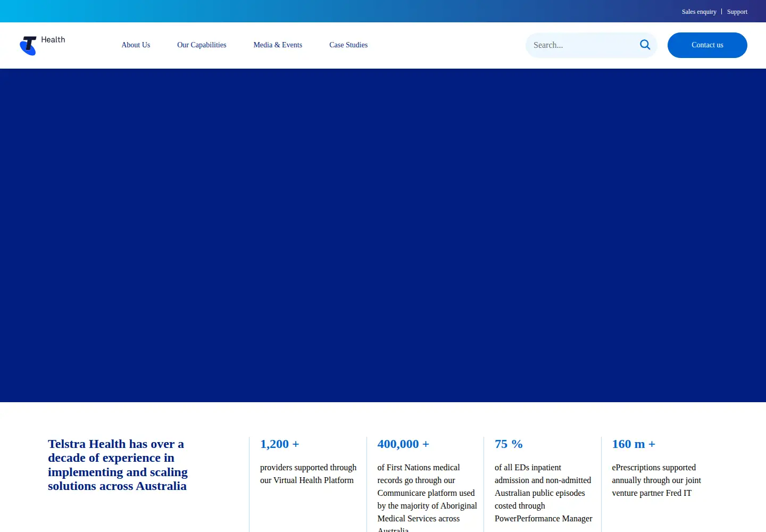Click the '400,000 +' statistic
The width and height of the screenshot is (766, 532).
(x=403, y=444)
